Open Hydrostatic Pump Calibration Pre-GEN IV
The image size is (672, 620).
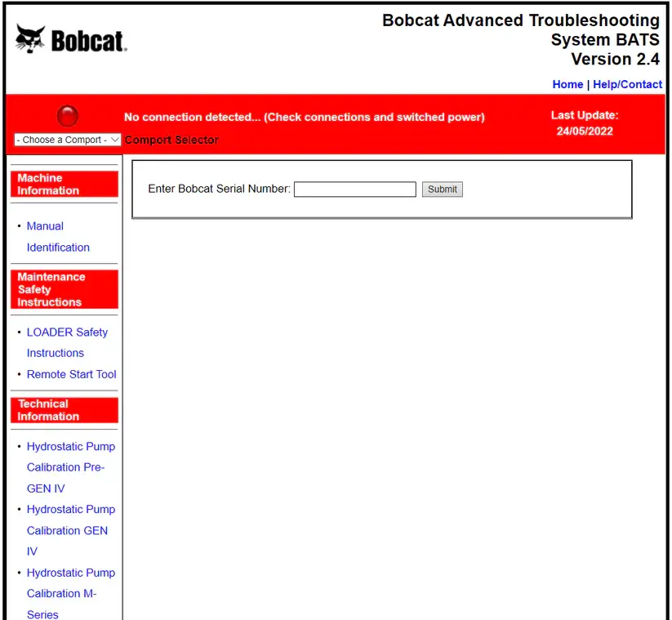(x=70, y=467)
